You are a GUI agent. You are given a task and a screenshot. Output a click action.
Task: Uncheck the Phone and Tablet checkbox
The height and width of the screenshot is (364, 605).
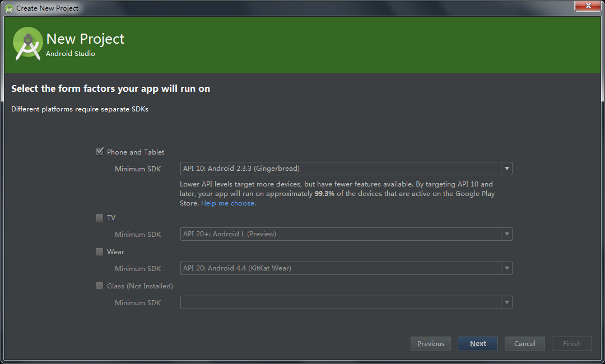pos(100,152)
